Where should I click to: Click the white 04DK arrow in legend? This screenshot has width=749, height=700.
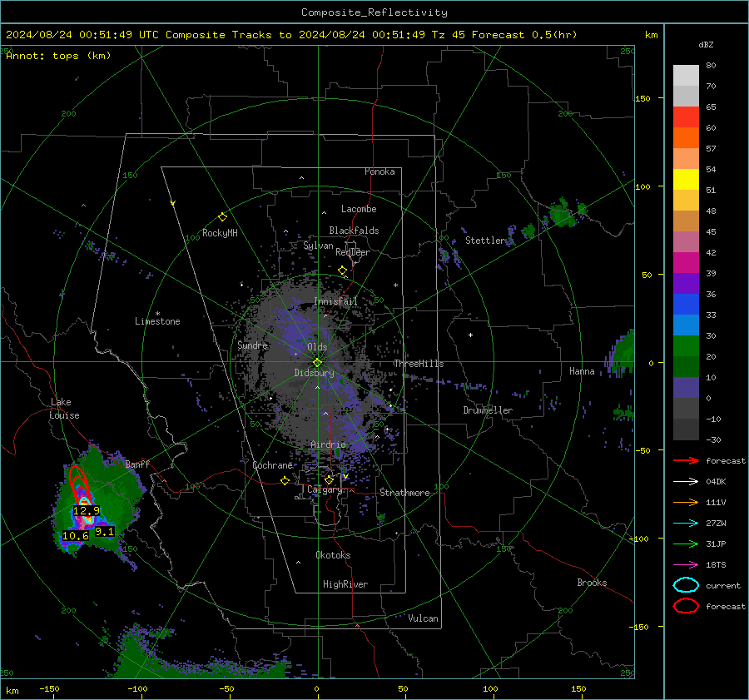[686, 482]
